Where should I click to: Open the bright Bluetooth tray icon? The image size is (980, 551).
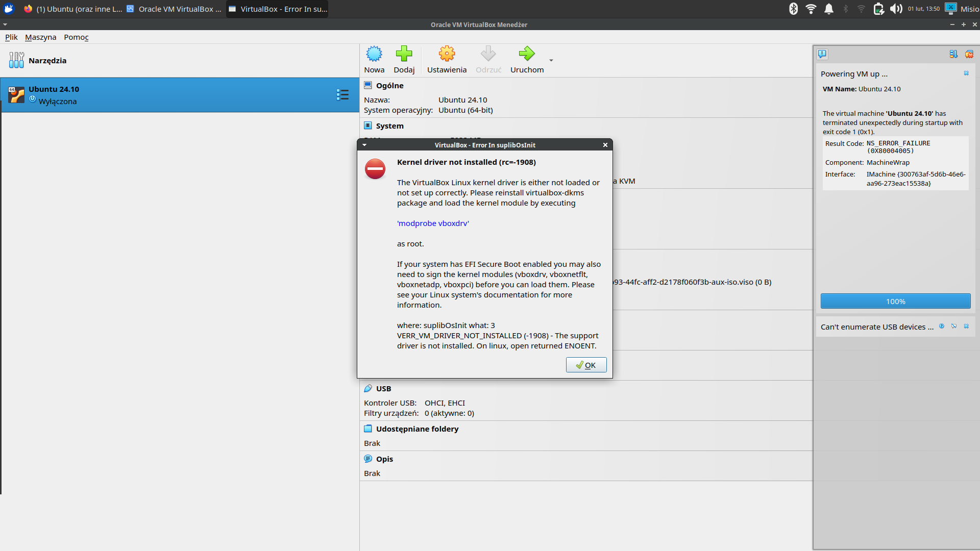tap(793, 9)
